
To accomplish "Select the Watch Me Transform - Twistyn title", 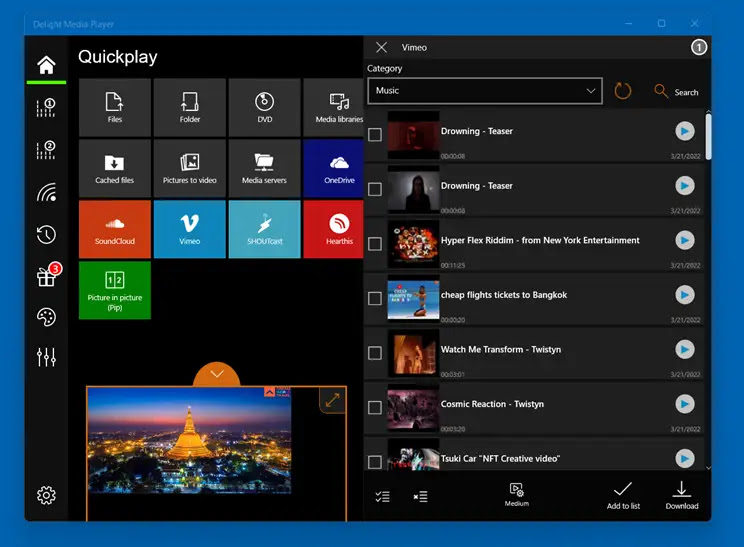I will (x=501, y=350).
